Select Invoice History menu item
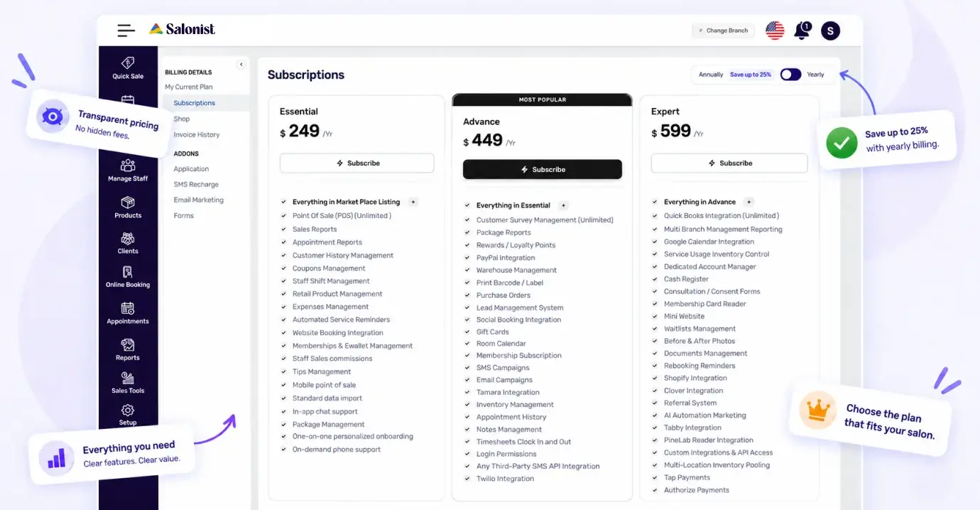The width and height of the screenshot is (980, 510). click(x=197, y=134)
